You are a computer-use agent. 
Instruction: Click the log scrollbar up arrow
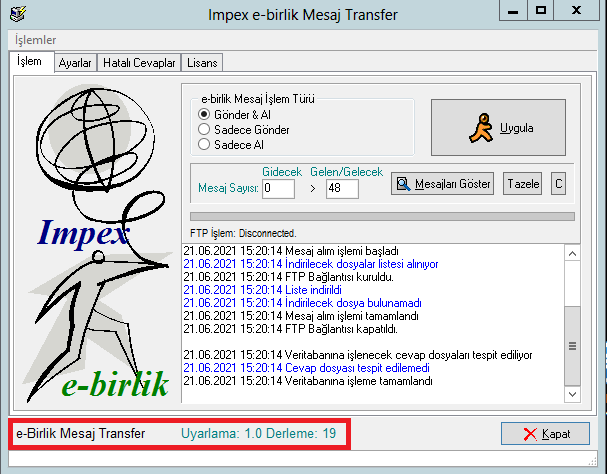point(573,254)
